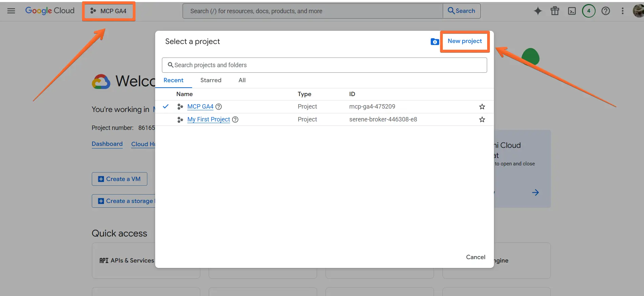Screen dimensions: 644x296
Task: Open the three-dot more options menu
Action: (x=622, y=11)
